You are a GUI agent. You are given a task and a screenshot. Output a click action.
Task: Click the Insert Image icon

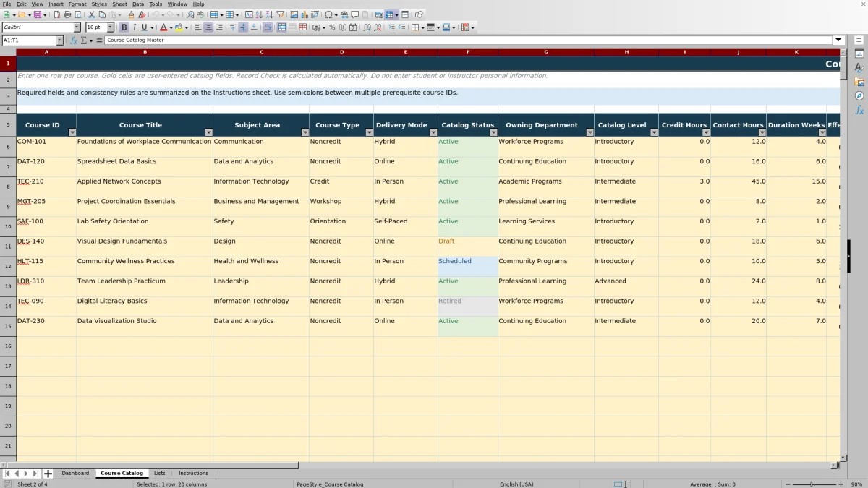coord(294,14)
